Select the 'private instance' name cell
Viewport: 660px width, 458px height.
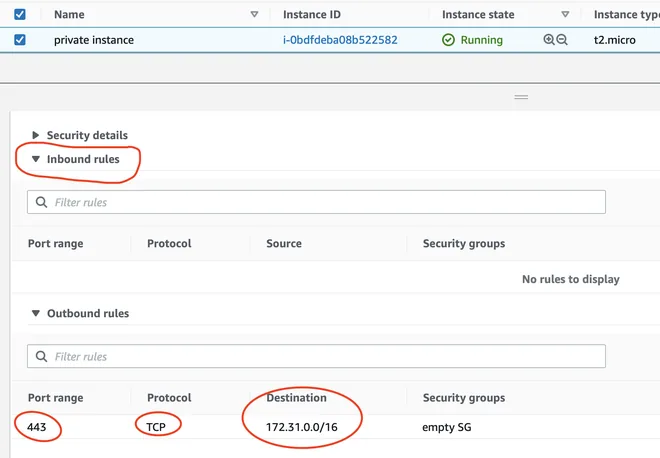94,40
